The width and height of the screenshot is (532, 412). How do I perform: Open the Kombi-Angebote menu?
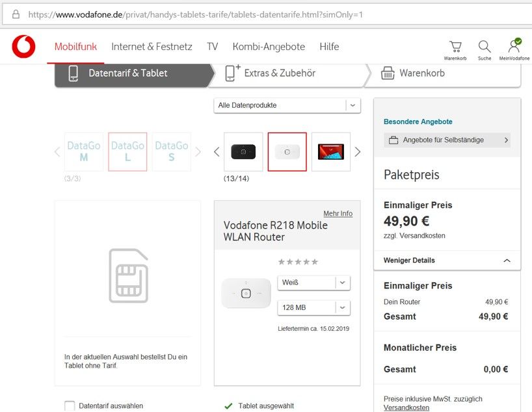click(269, 46)
